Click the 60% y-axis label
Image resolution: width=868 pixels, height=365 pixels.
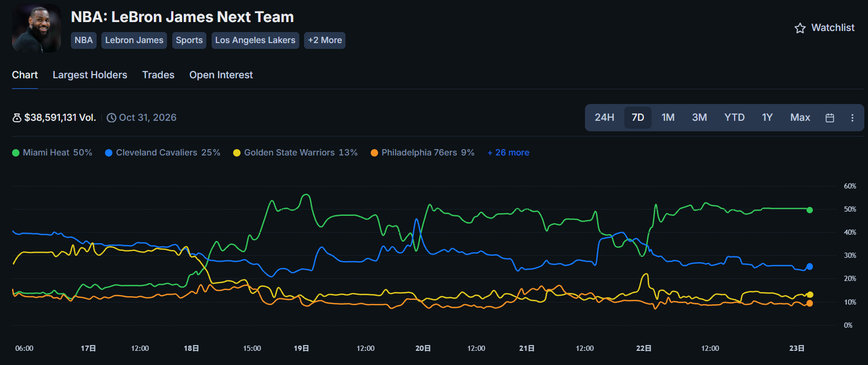[x=850, y=186]
